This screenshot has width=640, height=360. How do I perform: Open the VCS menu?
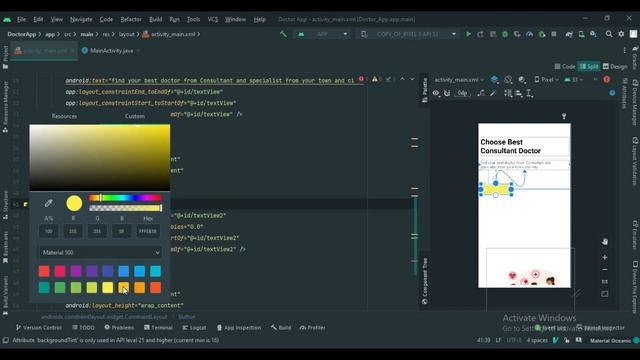pos(213,19)
